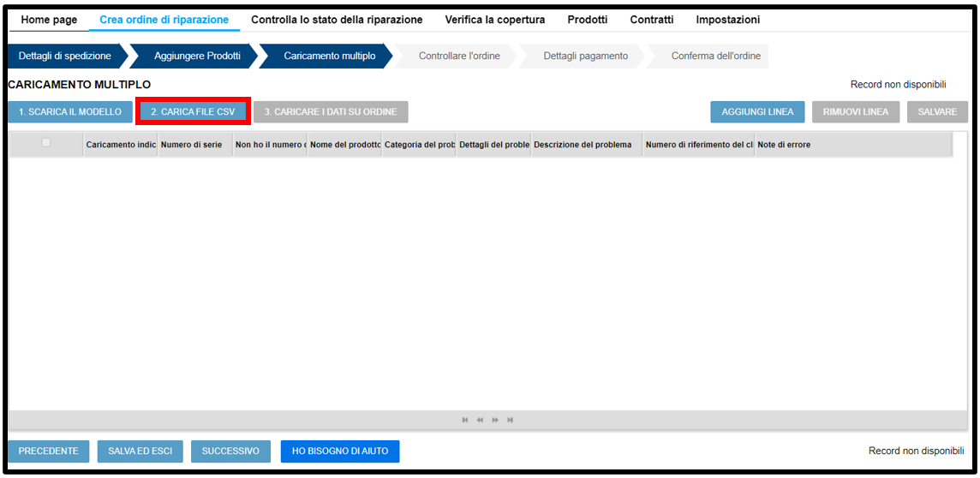Image resolution: width=980 pixels, height=478 pixels.
Task: Sort by Numero di serie column header
Action: point(191,145)
